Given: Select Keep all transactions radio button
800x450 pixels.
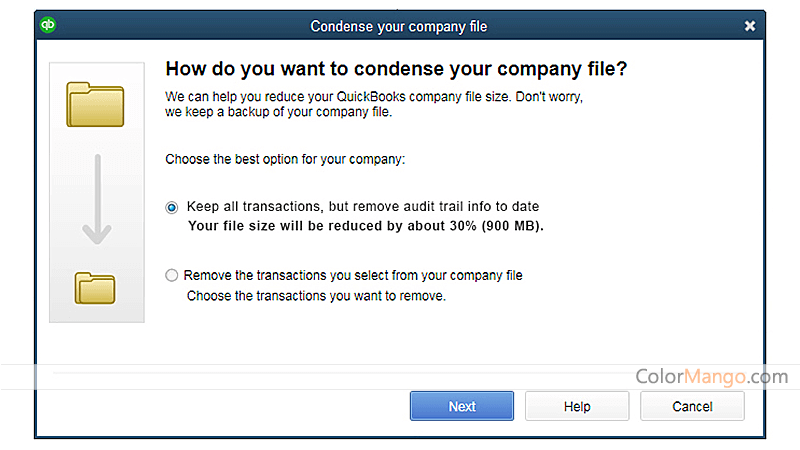Looking at the screenshot, I should coord(172,208).
